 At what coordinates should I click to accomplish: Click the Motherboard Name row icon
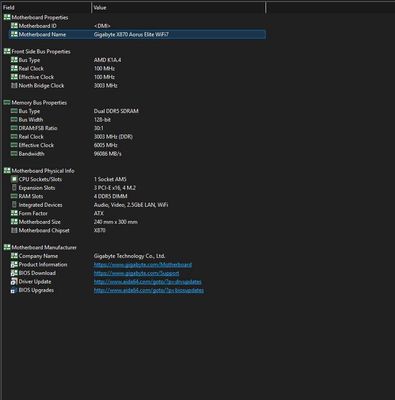point(14,34)
